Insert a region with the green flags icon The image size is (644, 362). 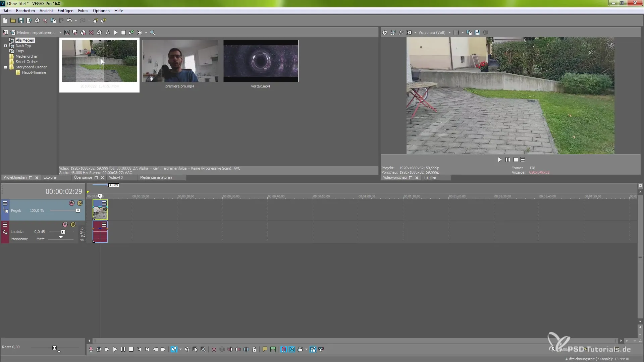(x=273, y=349)
